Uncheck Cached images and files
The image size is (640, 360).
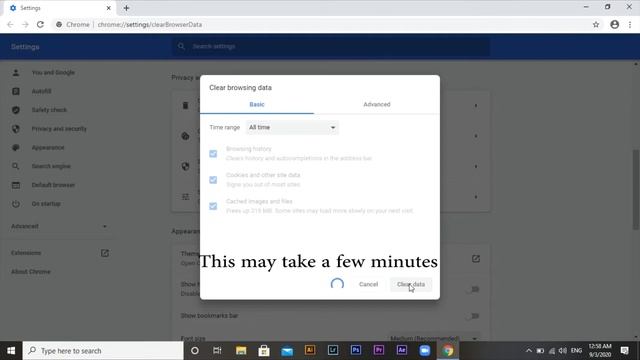click(x=213, y=206)
